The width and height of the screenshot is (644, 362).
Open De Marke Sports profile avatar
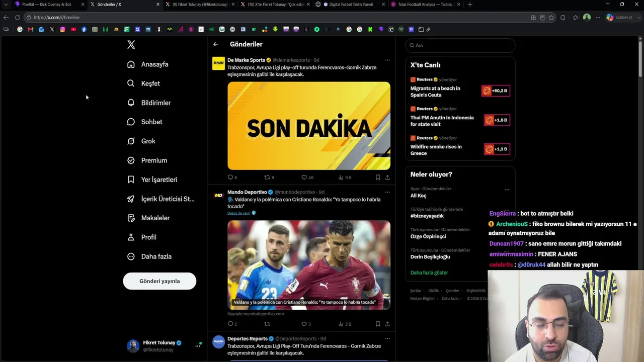pos(218,63)
